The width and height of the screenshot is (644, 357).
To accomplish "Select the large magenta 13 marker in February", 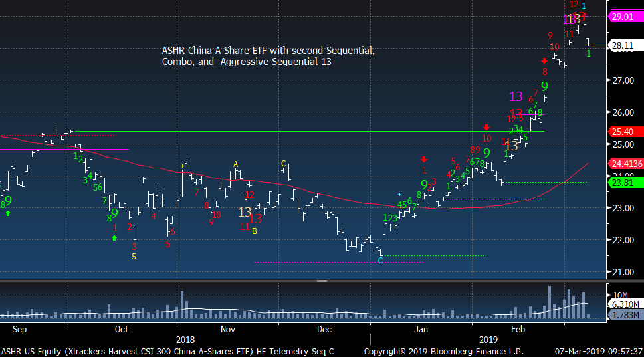I will point(516,97).
